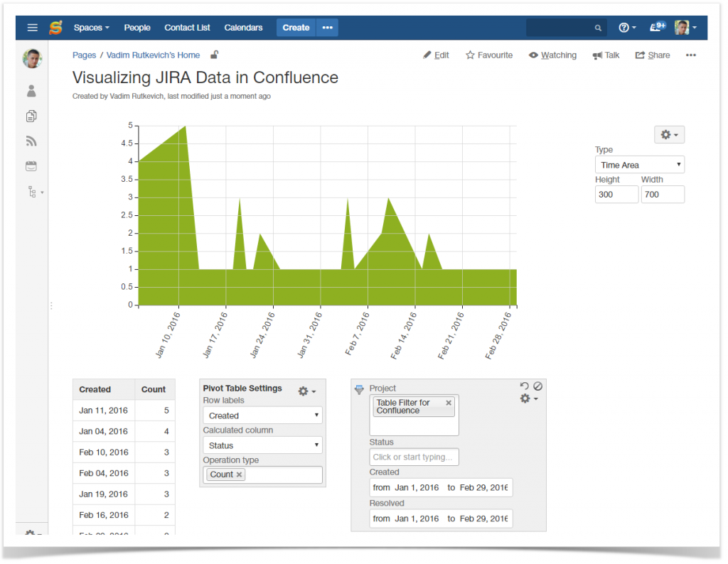Select the pages icon in the sidebar
The image size is (728, 564).
pyautogui.click(x=31, y=116)
